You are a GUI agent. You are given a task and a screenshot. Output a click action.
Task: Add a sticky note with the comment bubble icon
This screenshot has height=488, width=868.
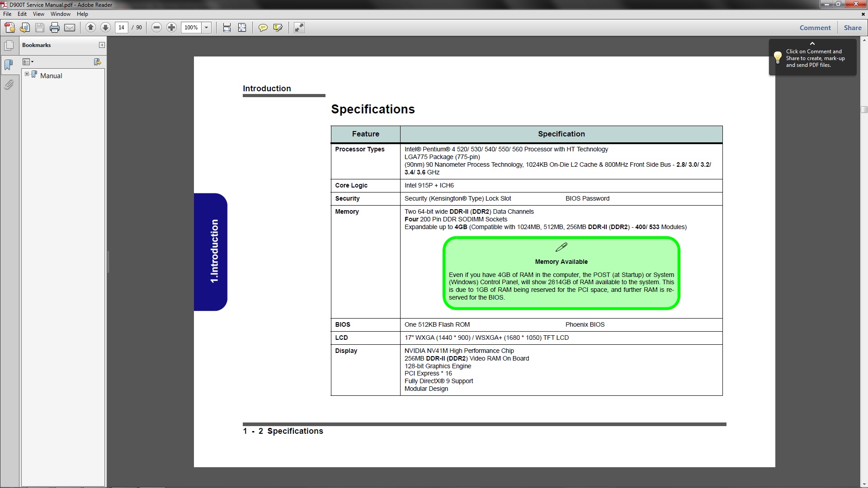click(263, 28)
